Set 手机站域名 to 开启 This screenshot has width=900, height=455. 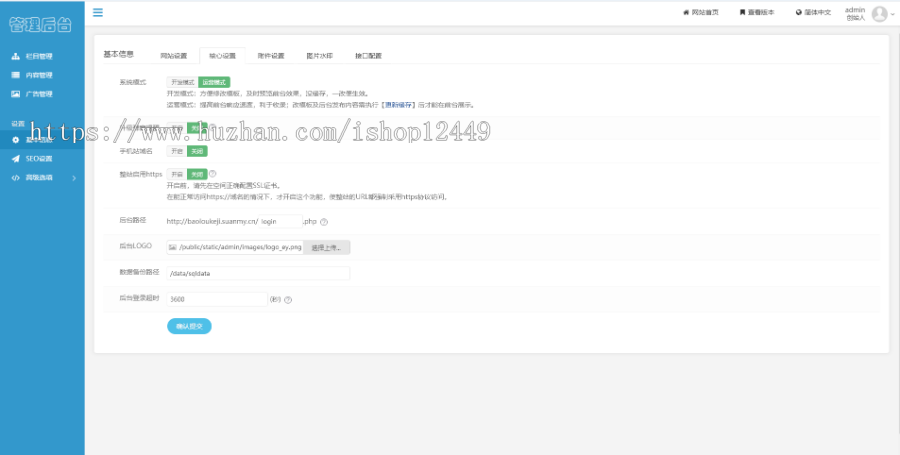tap(177, 151)
